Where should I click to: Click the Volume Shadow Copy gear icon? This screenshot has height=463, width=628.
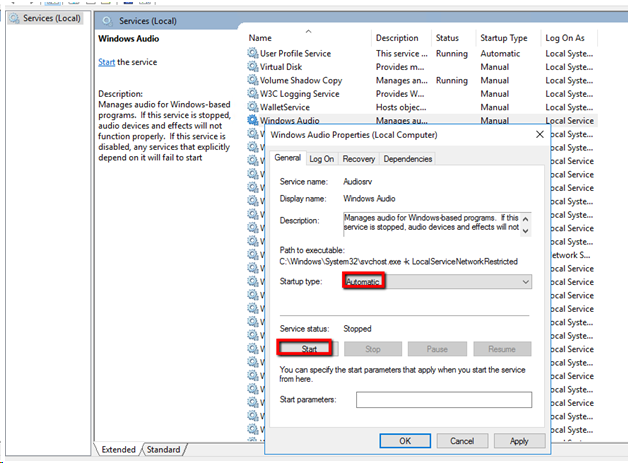click(253, 80)
